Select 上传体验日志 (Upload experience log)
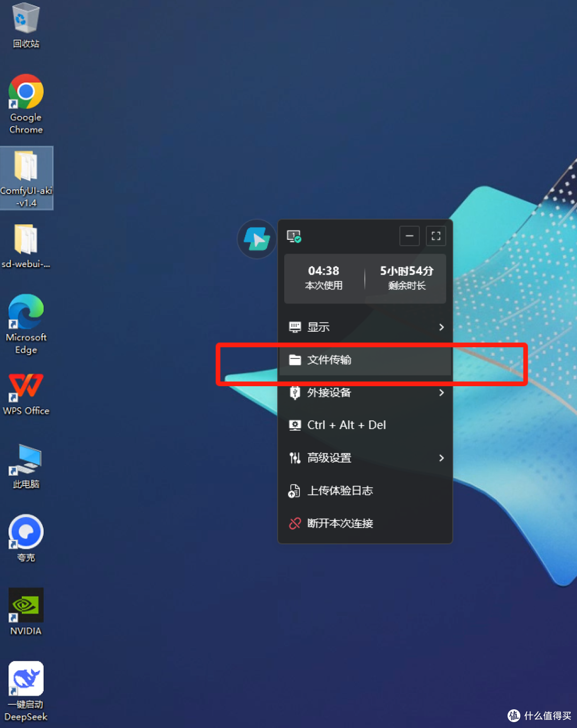 coord(365,490)
